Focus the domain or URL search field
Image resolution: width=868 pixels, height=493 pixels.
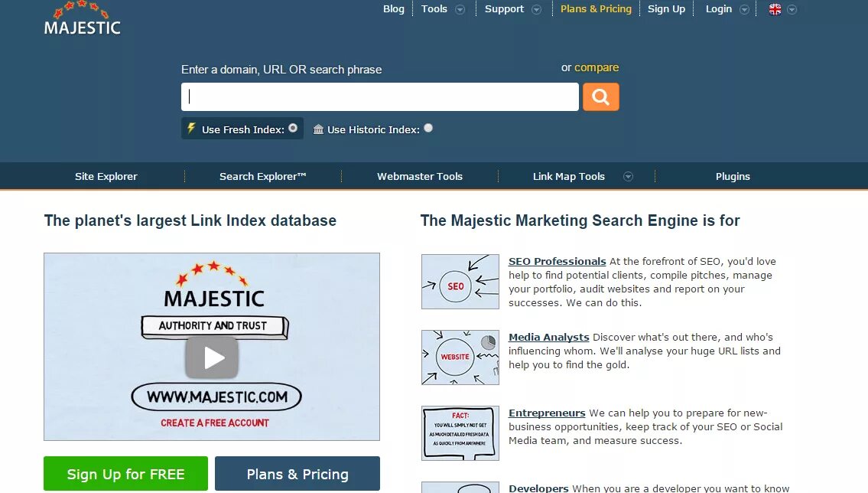click(x=380, y=97)
